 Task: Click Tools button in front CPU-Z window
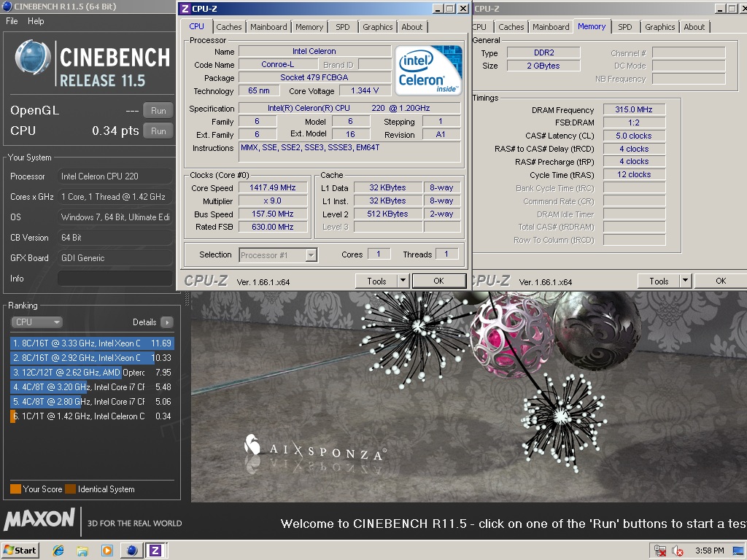coord(376,281)
